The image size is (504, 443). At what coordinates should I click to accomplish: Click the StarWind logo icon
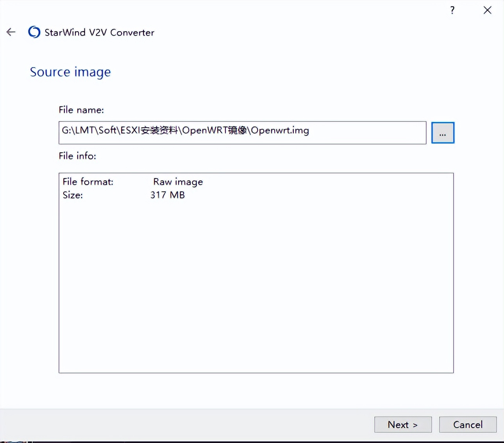pyautogui.click(x=34, y=32)
